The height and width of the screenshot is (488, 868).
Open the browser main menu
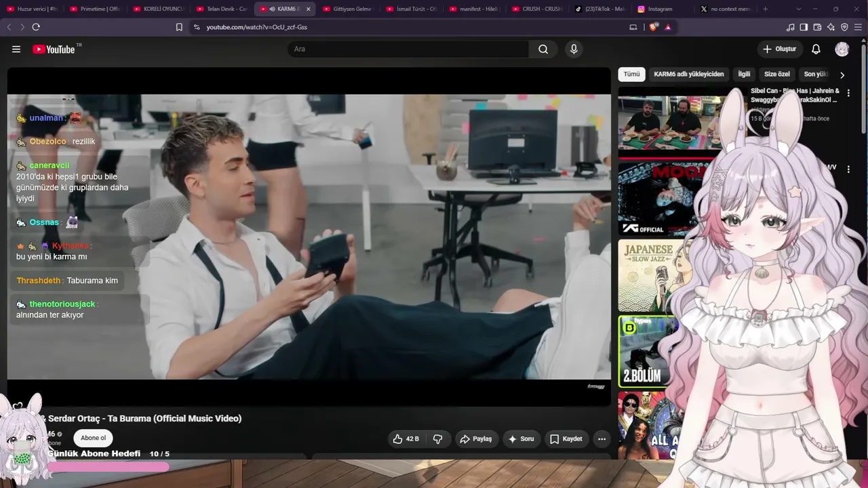pos(858,27)
